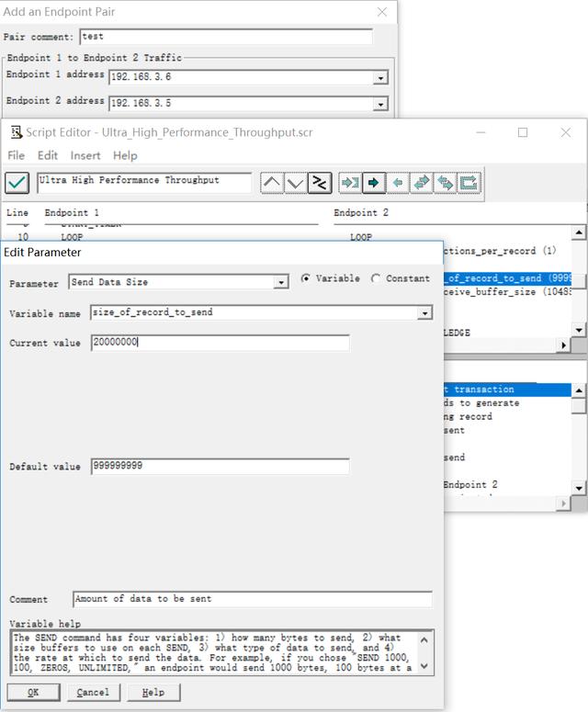
Task: Click the arrow-into-bar icon in script toolbar
Action: tap(350, 183)
